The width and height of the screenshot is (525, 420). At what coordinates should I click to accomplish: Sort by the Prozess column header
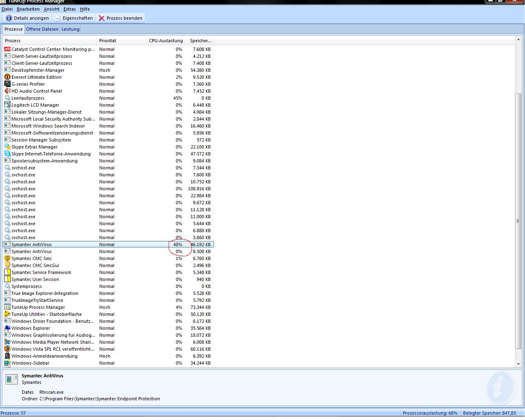(x=50, y=41)
